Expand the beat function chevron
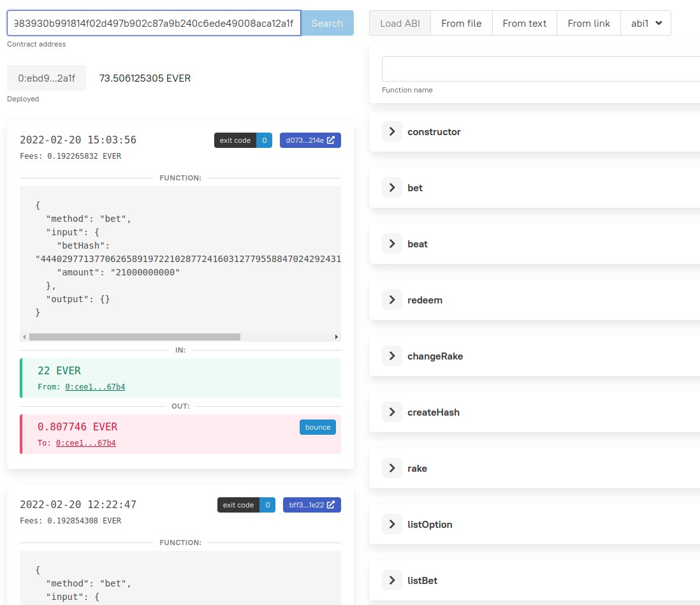 point(392,244)
